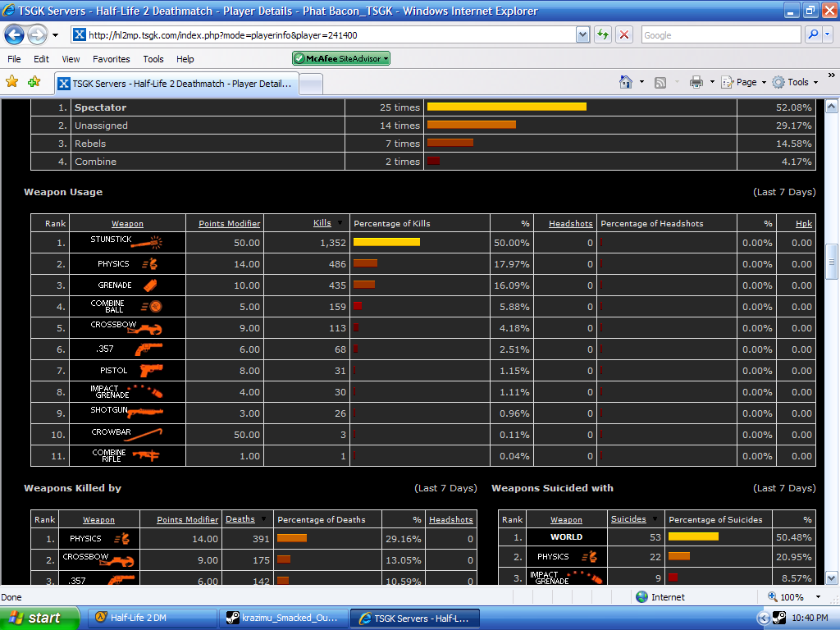This screenshot has width=840, height=630.
Task: Expand the Home button dropdown arrow
Action: pos(641,82)
